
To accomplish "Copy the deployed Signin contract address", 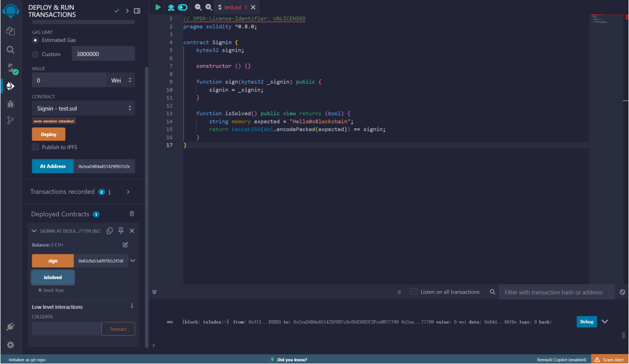I will [110, 231].
